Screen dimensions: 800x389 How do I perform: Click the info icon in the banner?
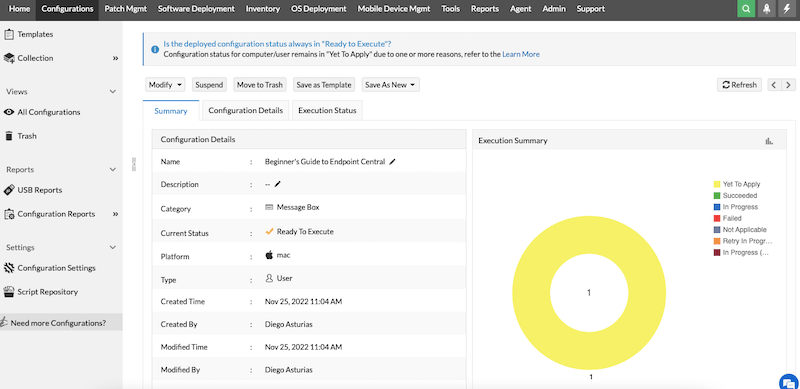point(155,50)
